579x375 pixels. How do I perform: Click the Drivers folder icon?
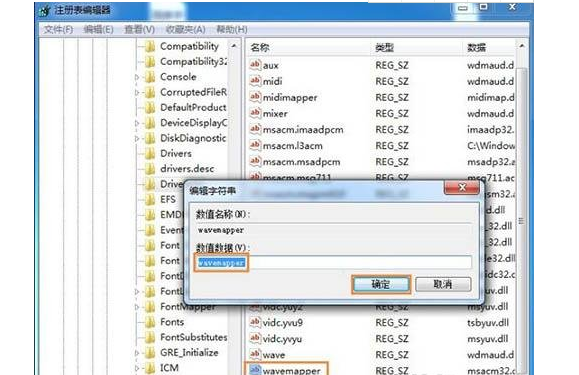150,154
